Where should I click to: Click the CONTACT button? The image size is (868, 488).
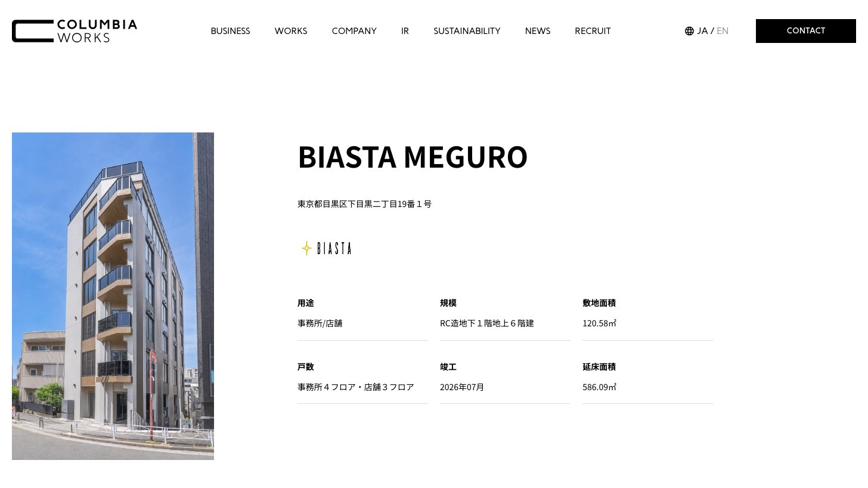pyautogui.click(x=806, y=31)
